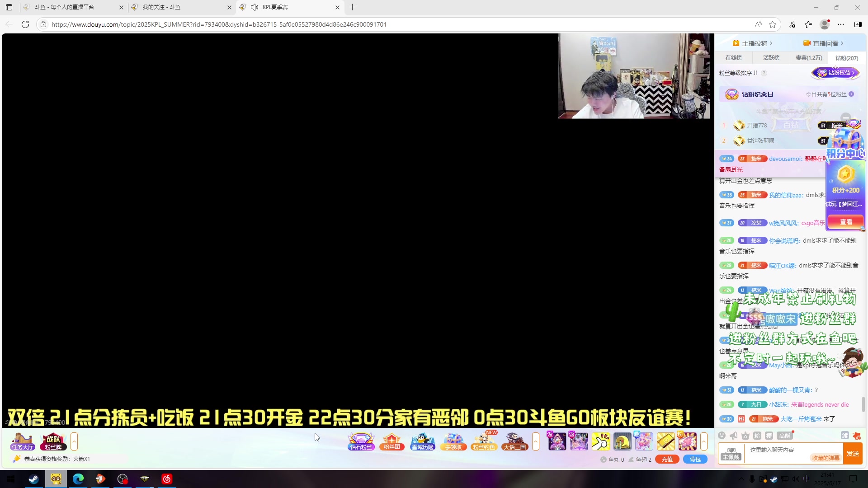Switch to the 贵宾(1.2万) tab
This screenshot has width=868, height=488.
coord(809,58)
